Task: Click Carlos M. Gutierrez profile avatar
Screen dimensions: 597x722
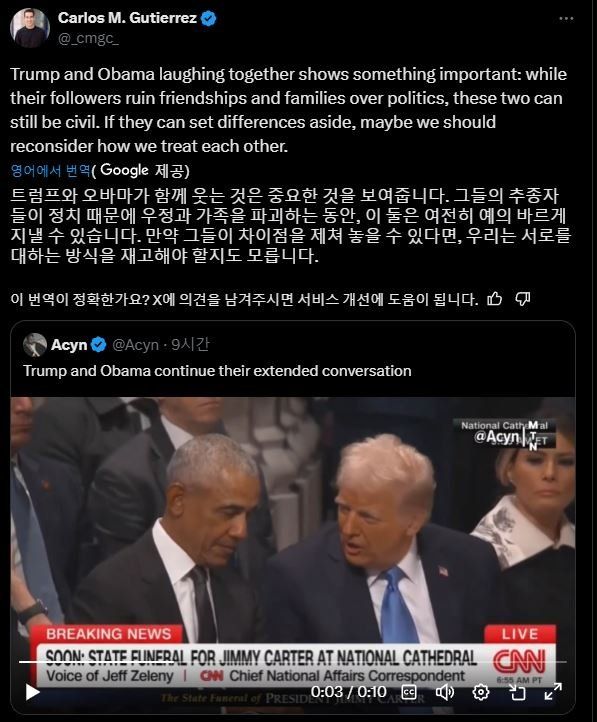Action: [30, 28]
